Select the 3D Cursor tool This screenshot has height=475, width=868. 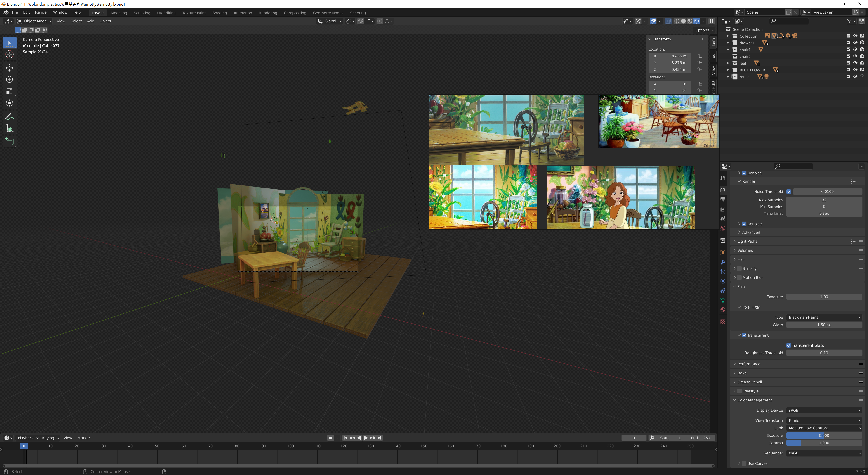point(9,55)
